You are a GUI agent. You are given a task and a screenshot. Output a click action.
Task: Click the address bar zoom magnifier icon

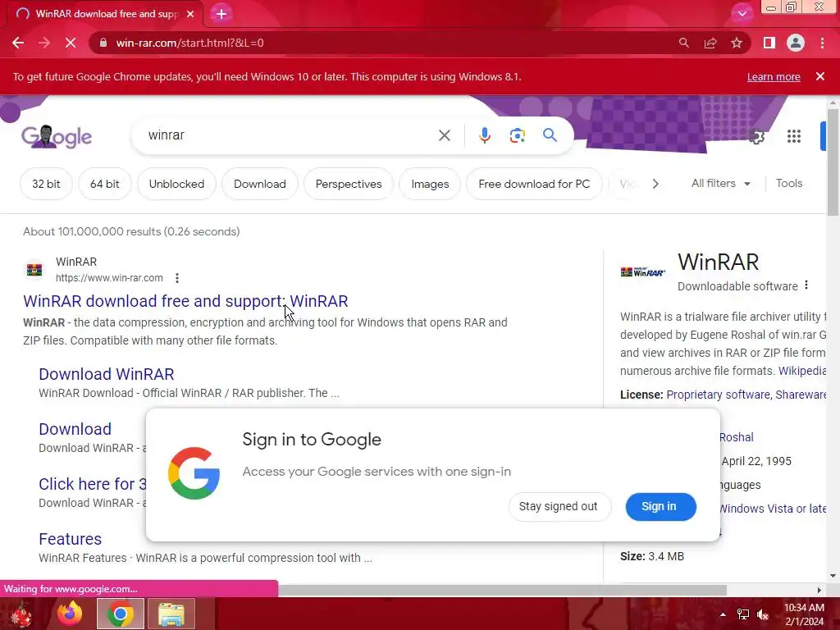click(683, 43)
